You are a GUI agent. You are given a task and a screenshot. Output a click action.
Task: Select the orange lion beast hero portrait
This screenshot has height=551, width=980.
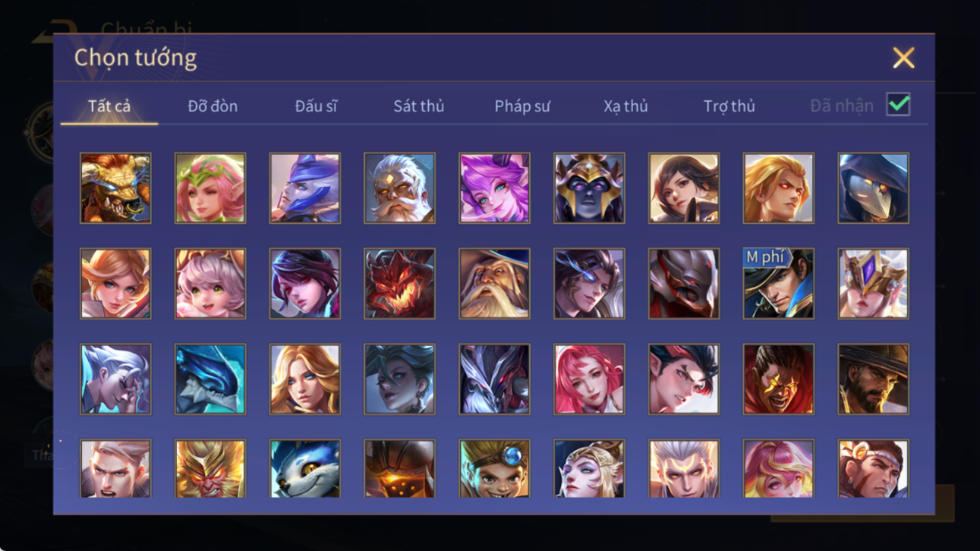click(115, 188)
